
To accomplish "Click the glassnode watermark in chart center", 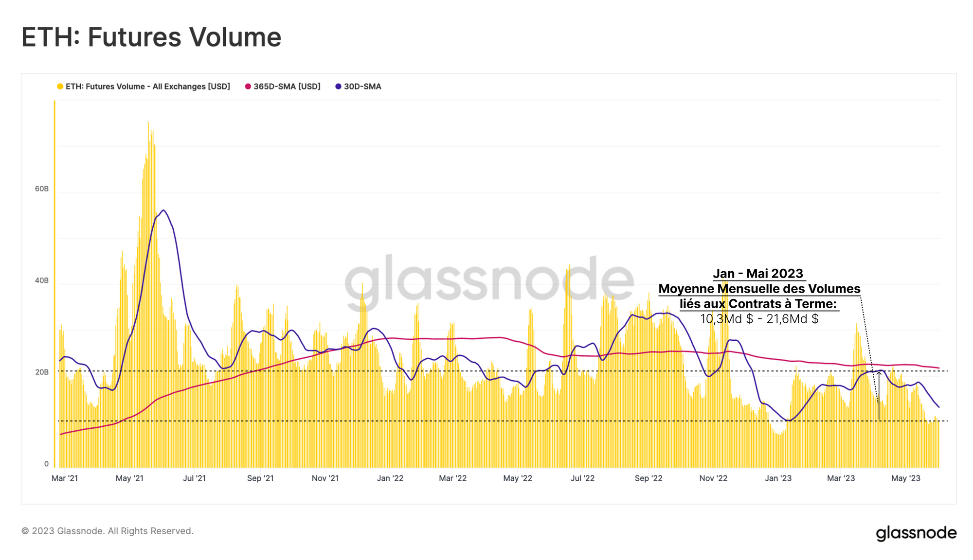I will pyautogui.click(x=489, y=281).
